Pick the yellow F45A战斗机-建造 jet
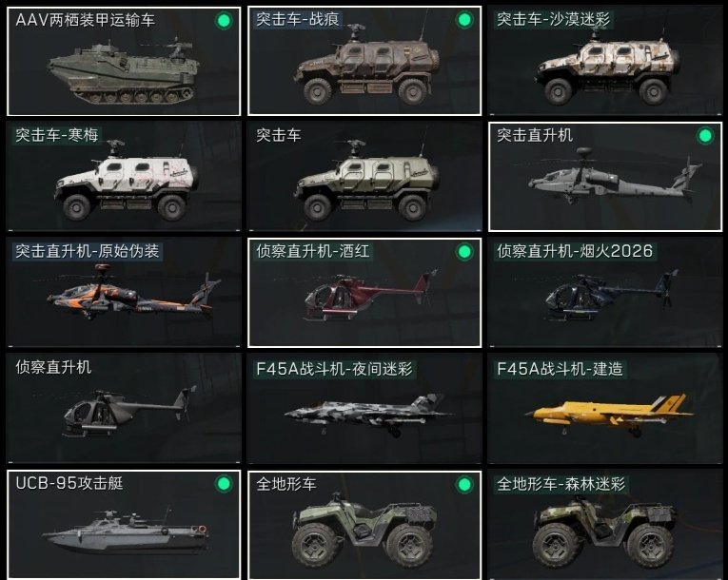Screen dimensions: 728x580 click(605, 408)
